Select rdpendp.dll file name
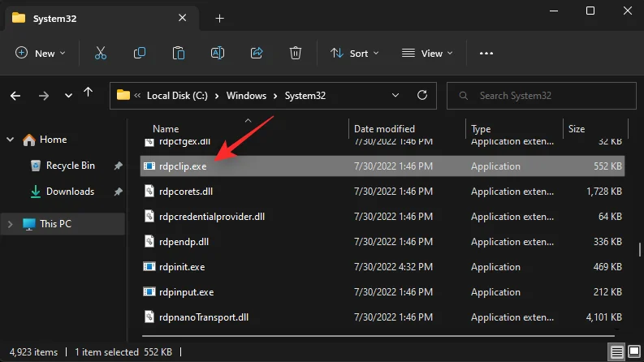 (x=184, y=242)
